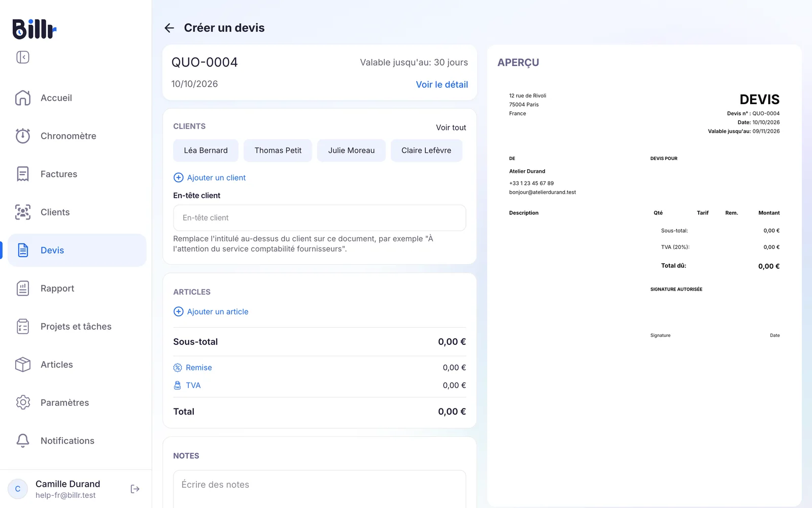Click the Devis document icon

point(23,250)
